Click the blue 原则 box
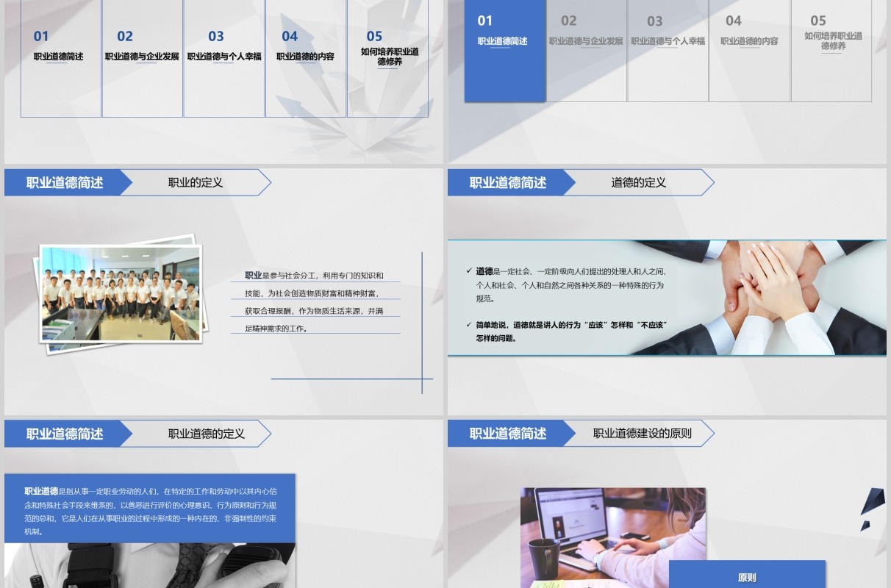 pyautogui.click(x=747, y=575)
